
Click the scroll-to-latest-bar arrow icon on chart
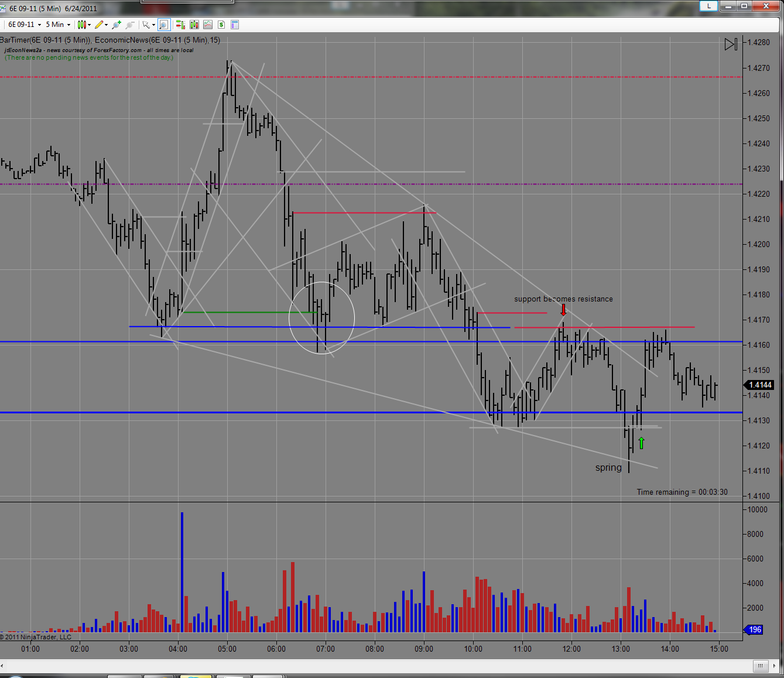click(731, 44)
